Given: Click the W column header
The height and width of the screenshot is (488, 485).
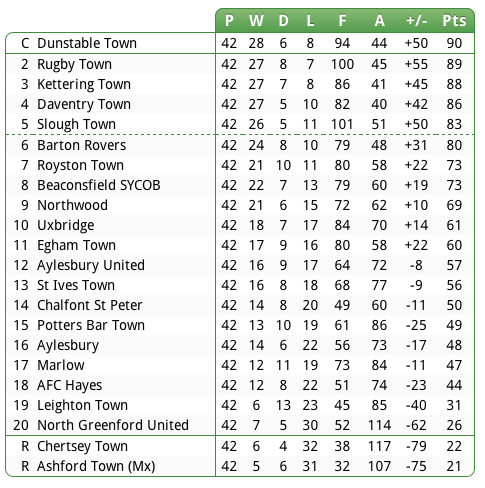Looking at the screenshot, I should point(256,21).
